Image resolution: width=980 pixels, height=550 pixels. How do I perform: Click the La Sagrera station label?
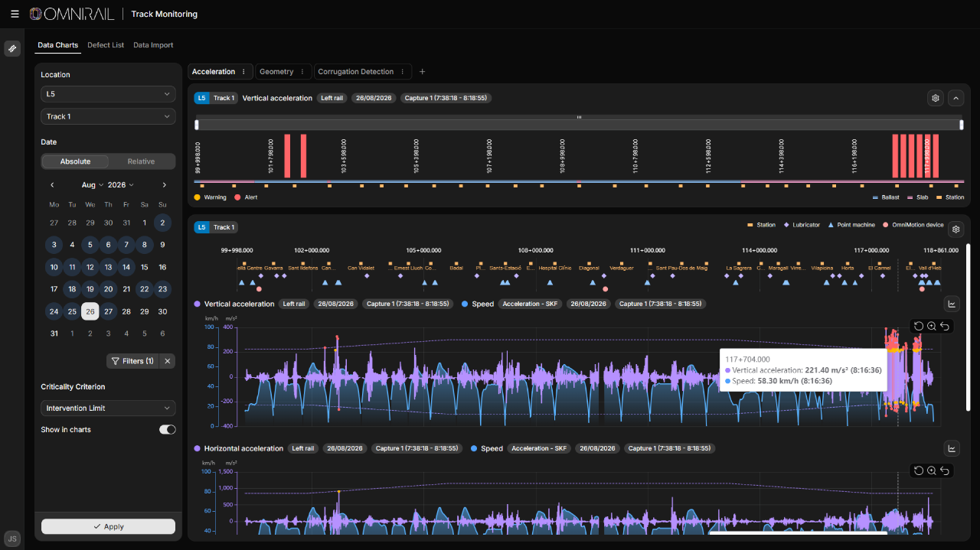739,268
